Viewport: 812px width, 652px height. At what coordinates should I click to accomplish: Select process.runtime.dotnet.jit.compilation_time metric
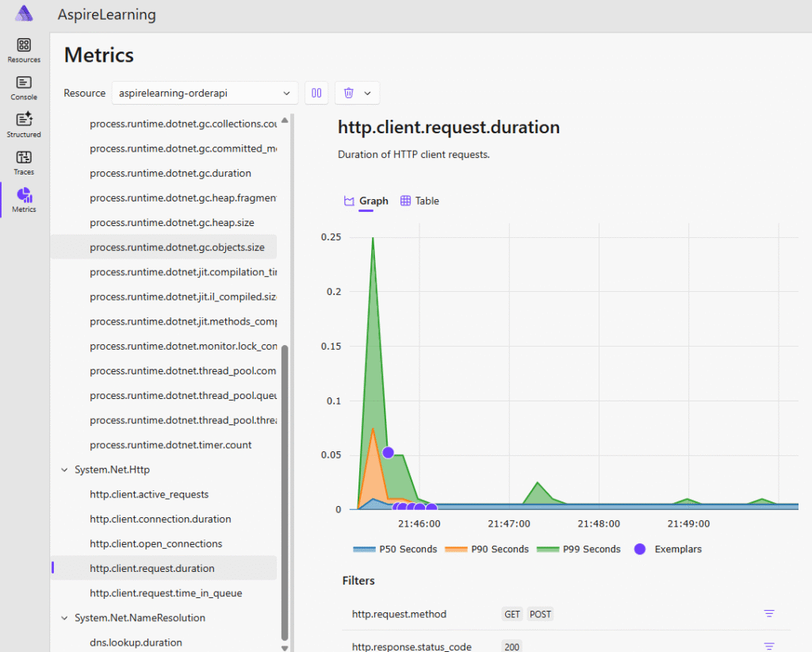(x=183, y=272)
